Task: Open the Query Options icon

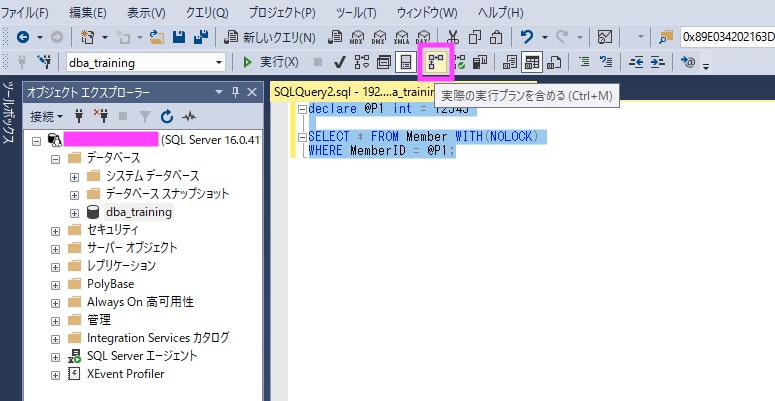Action: pyautogui.click(x=384, y=62)
